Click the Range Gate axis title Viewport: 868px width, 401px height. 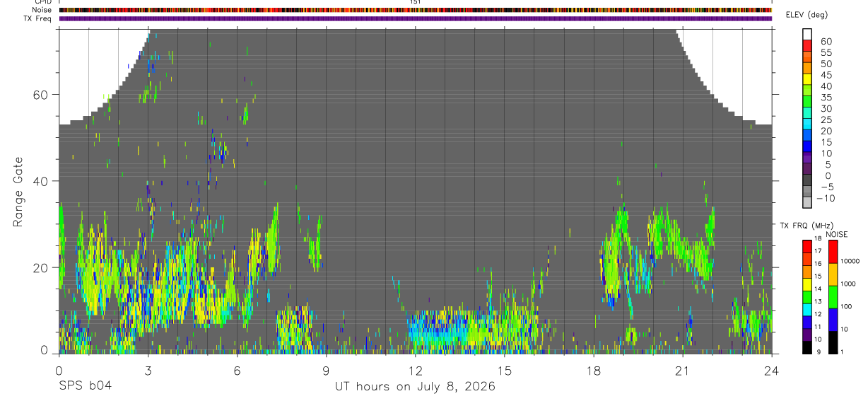[18, 191]
